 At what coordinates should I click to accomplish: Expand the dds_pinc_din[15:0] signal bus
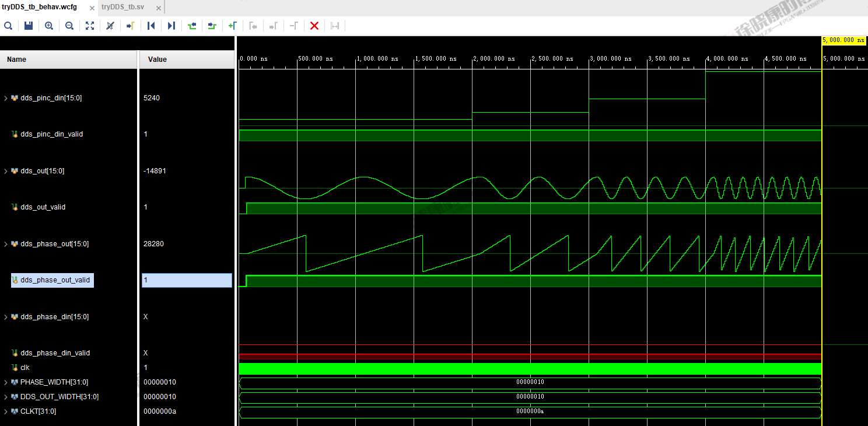(x=6, y=98)
